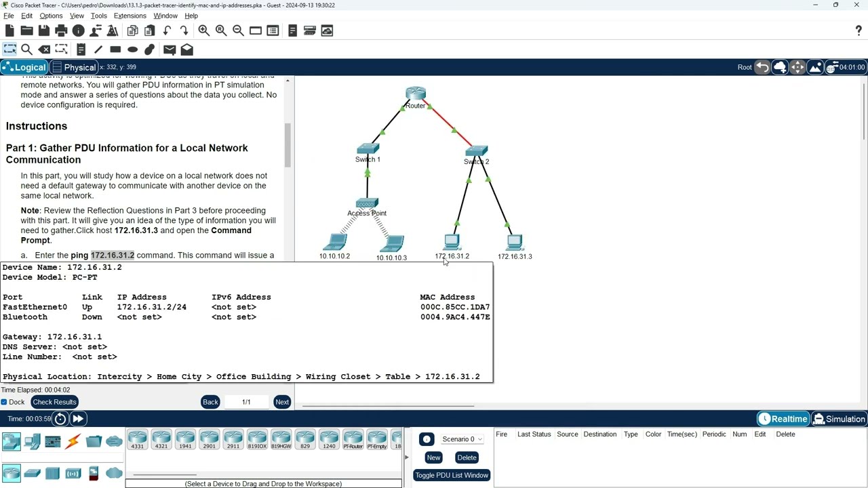Switch to Simulation mode
This screenshot has height=488, width=868.
click(840, 419)
